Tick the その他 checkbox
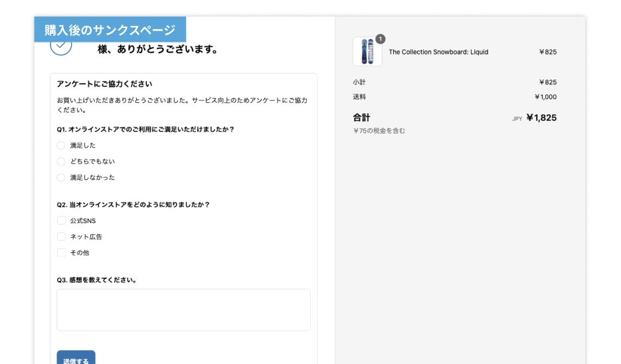This screenshot has width=621, height=364. tap(61, 252)
